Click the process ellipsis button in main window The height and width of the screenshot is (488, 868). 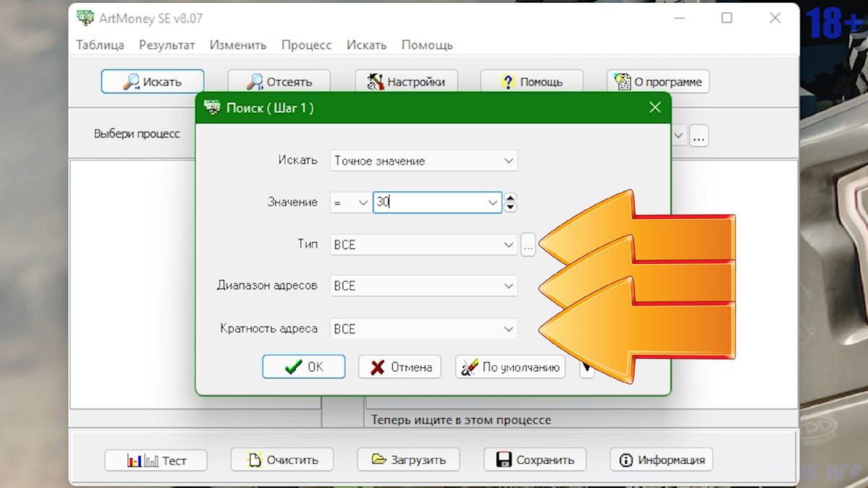coord(699,135)
